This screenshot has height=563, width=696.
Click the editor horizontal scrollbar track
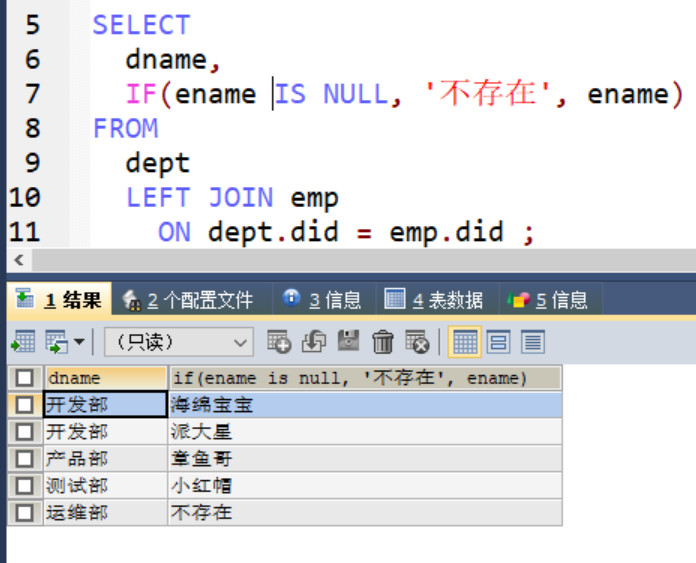coord(364,260)
